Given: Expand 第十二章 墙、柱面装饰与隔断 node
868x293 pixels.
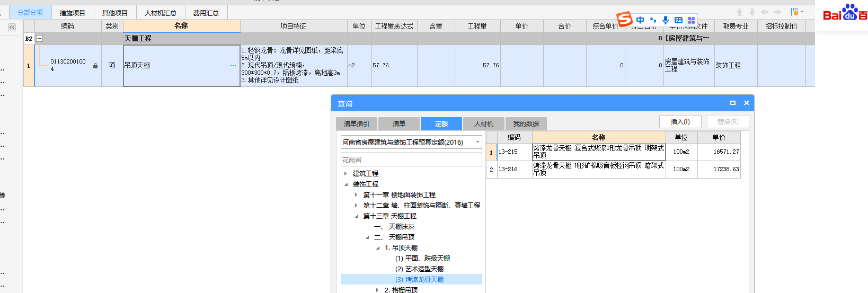Looking at the screenshot, I should click(x=356, y=206).
